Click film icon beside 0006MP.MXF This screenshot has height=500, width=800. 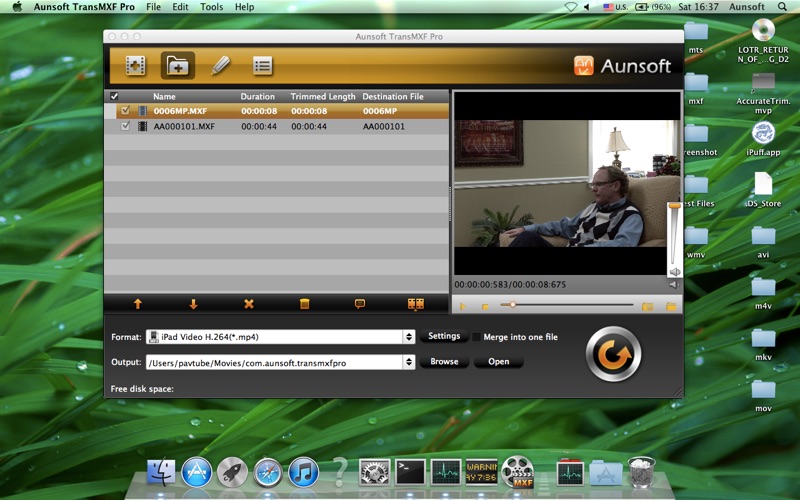pos(142,111)
